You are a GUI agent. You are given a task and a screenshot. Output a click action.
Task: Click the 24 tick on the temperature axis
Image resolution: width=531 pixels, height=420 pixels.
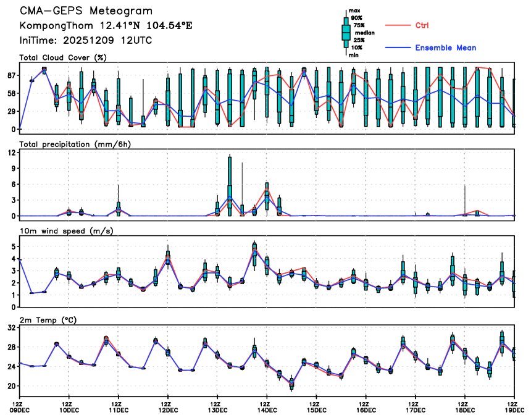[12, 366]
